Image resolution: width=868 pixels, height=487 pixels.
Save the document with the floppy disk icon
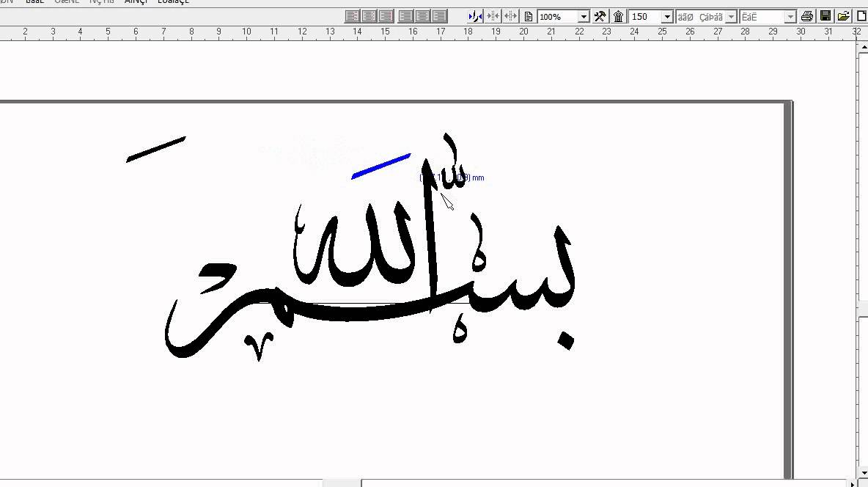click(825, 16)
